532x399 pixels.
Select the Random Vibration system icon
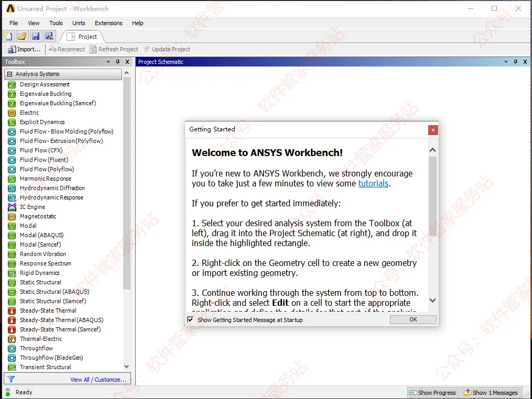pyautogui.click(x=12, y=254)
